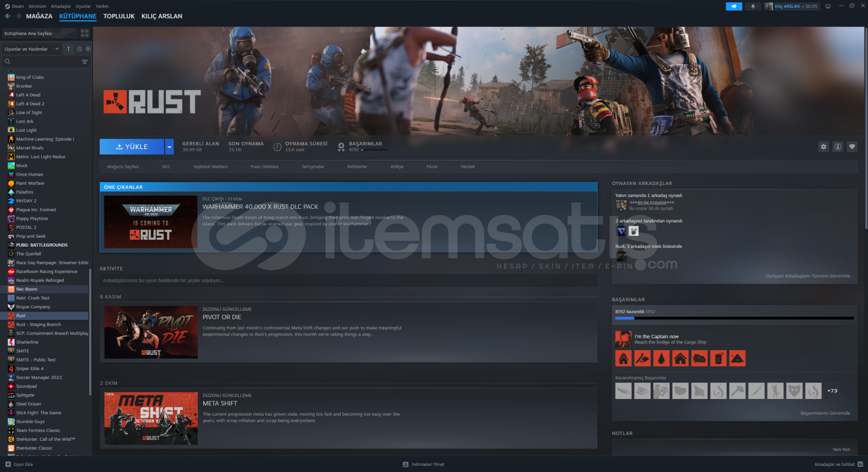
Task: Toggle the sort direction arrow
Action: pos(69,49)
